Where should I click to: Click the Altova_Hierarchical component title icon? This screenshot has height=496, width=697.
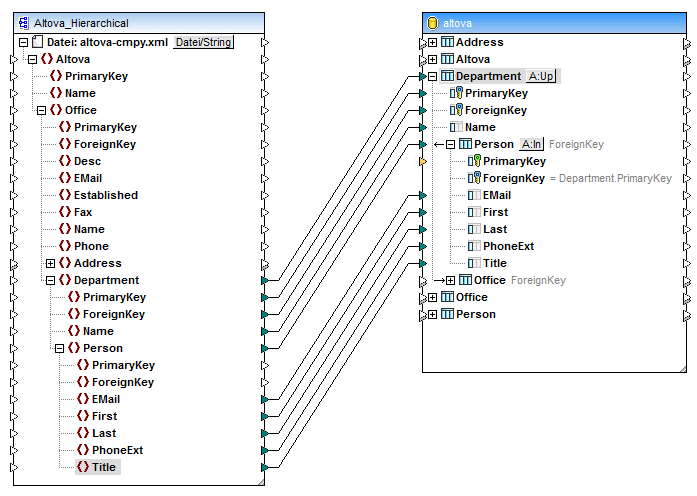24,23
